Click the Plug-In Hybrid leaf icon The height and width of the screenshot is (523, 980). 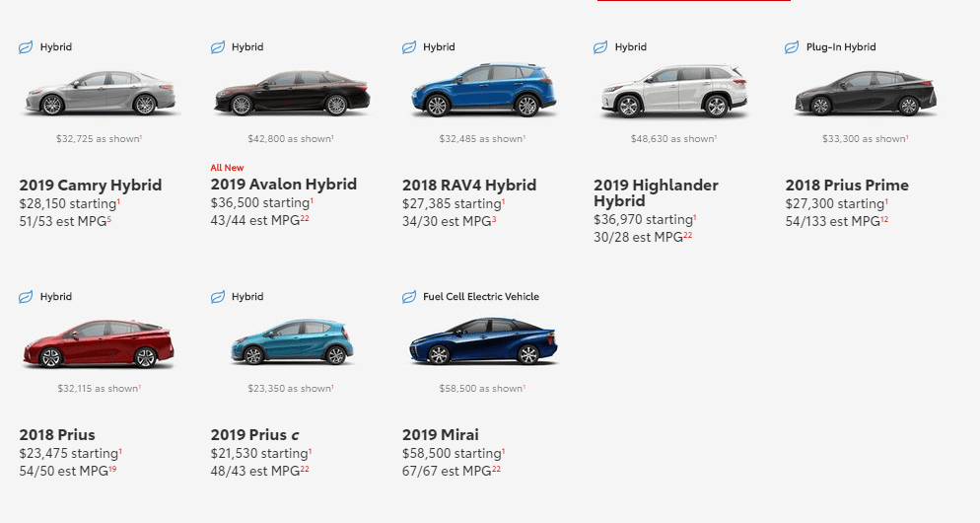pyautogui.click(x=792, y=47)
